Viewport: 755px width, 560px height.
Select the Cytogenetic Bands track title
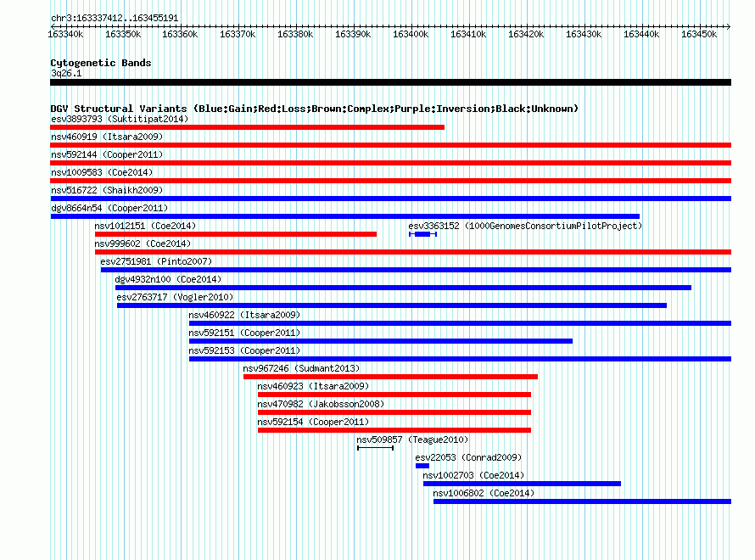101,63
